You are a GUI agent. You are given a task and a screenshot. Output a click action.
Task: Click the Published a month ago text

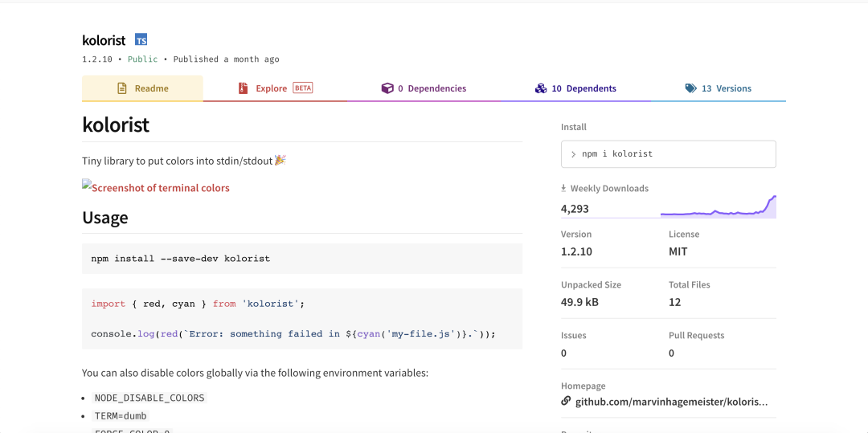coord(227,59)
